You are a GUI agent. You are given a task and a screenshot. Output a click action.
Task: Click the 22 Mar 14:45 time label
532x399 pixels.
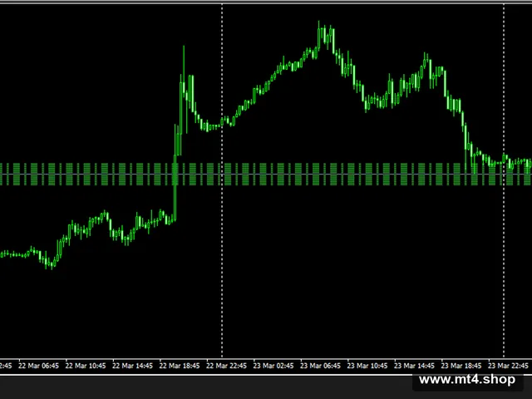132,366
